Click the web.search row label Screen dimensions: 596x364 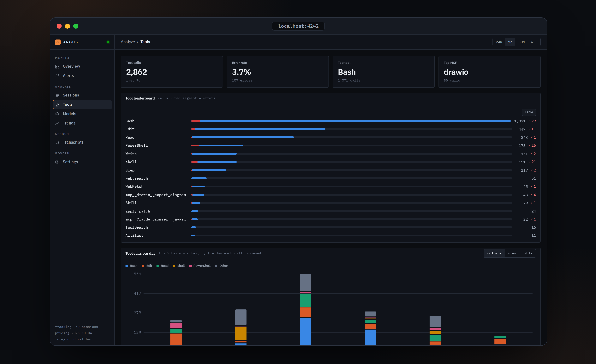[x=136, y=178]
